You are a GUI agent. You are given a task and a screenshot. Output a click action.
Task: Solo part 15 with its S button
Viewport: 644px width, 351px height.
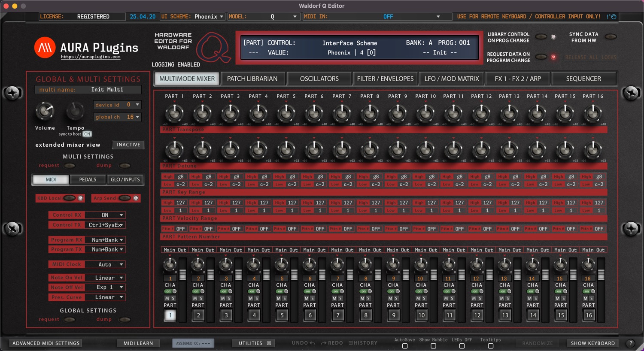pos(564,298)
